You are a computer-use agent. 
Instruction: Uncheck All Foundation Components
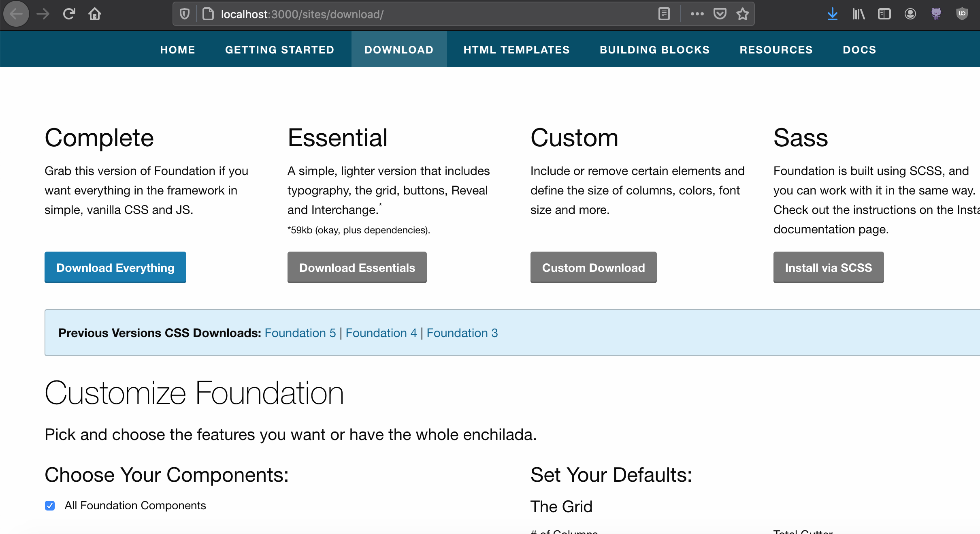(50, 506)
